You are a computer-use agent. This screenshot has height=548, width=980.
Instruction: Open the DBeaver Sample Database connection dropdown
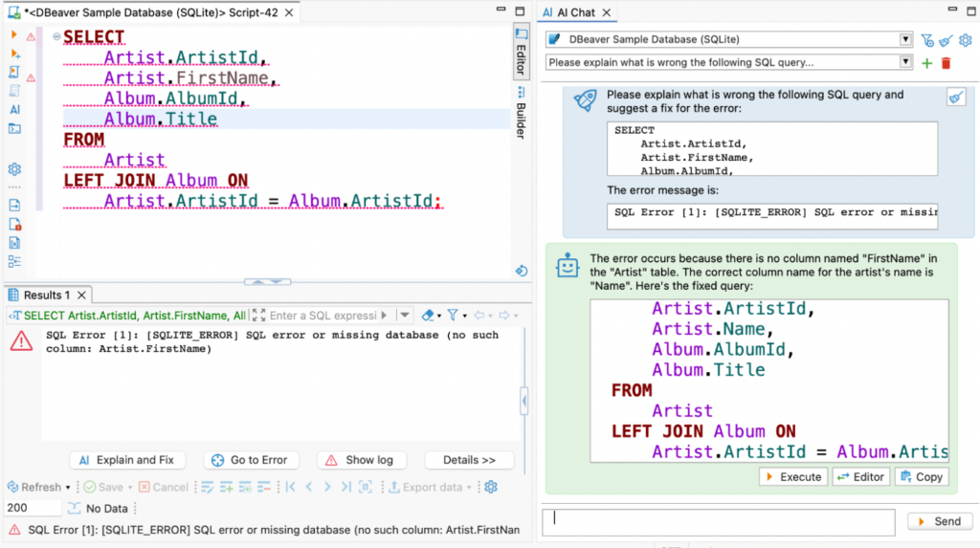905,39
